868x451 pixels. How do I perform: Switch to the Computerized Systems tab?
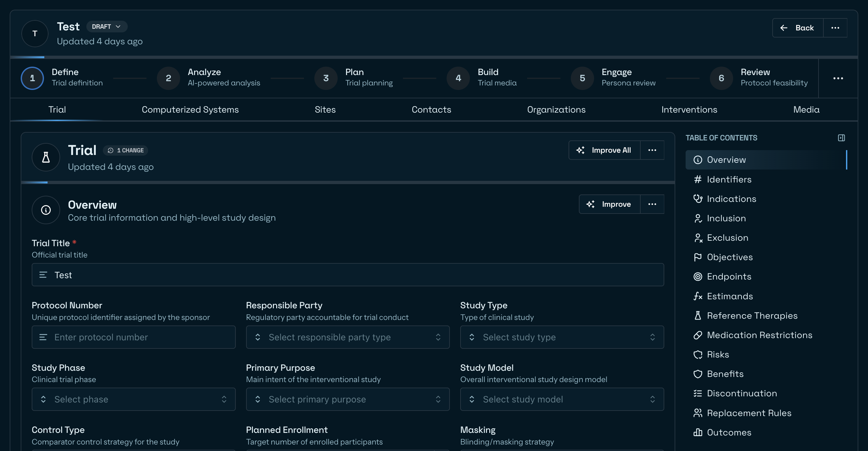[190, 110]
